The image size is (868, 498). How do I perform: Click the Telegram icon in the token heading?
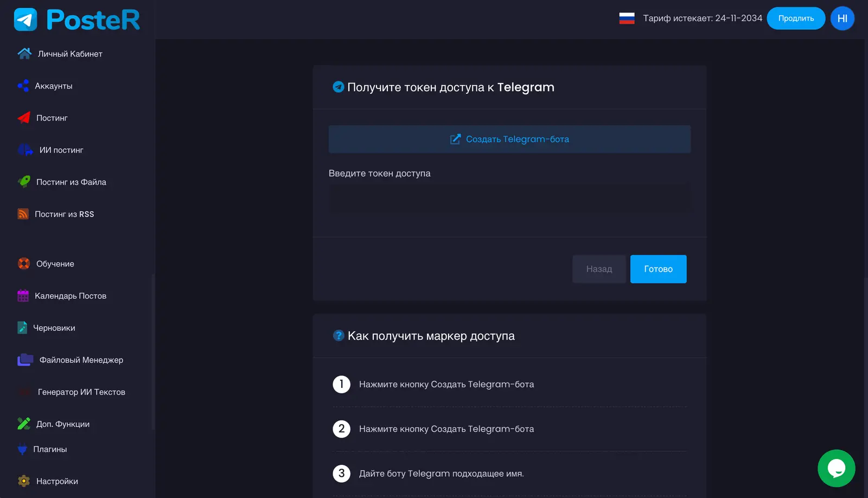tap(339, 87)
